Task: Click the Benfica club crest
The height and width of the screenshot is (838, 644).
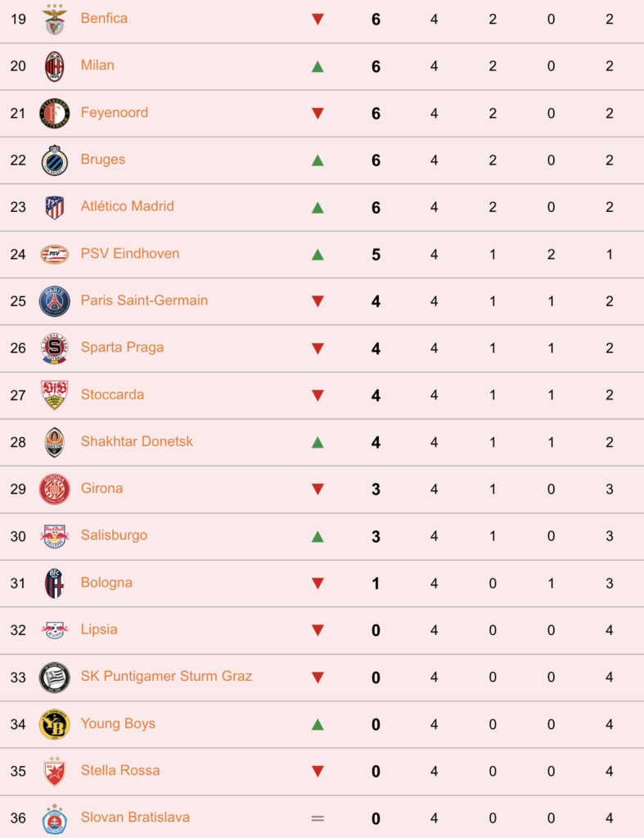Action: [x=55, y=20]
